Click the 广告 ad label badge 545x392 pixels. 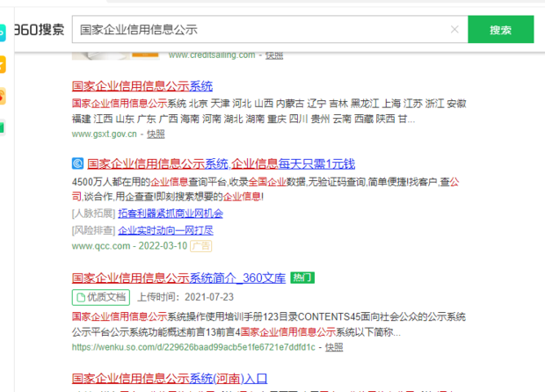[201, 246]
